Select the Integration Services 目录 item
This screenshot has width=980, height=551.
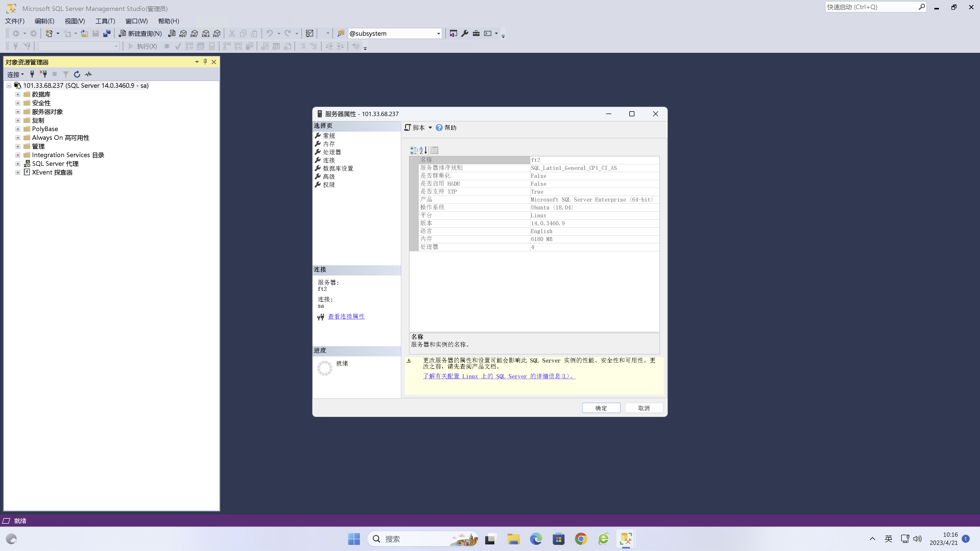(68, 155)
